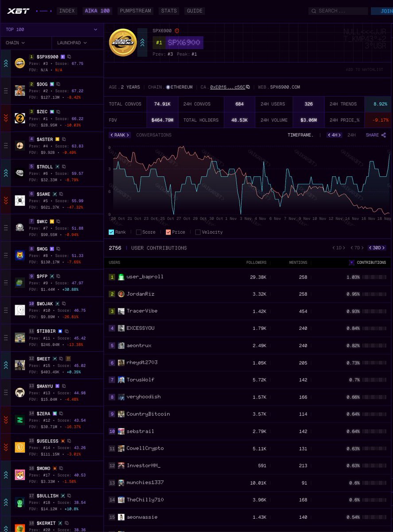This screenshot has height=532, width=393.
Task: Expand the TOP 100 dropdown
Action: coord(52,30)
